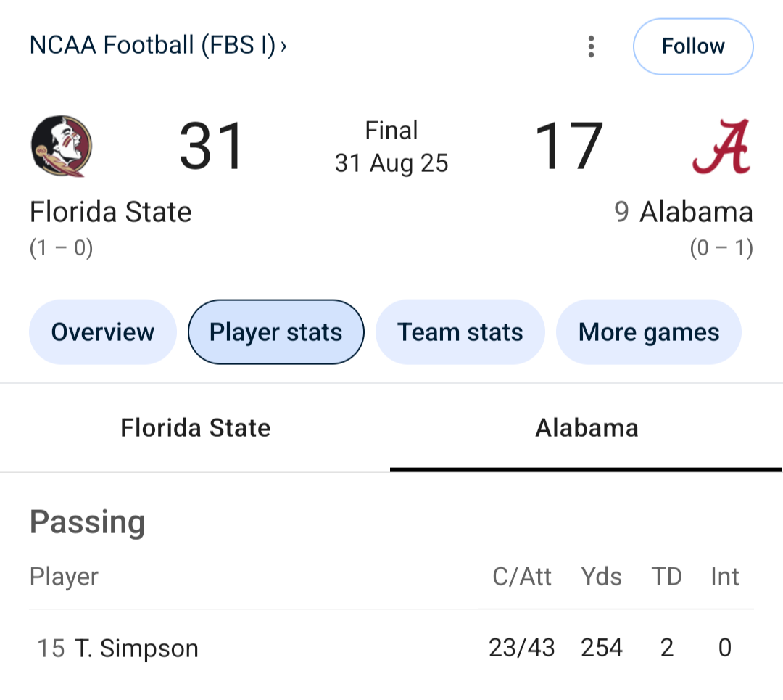This screenshot has height=700, width=783.
Task: Select the Alabama player stats tab
Action: (587, 427)
